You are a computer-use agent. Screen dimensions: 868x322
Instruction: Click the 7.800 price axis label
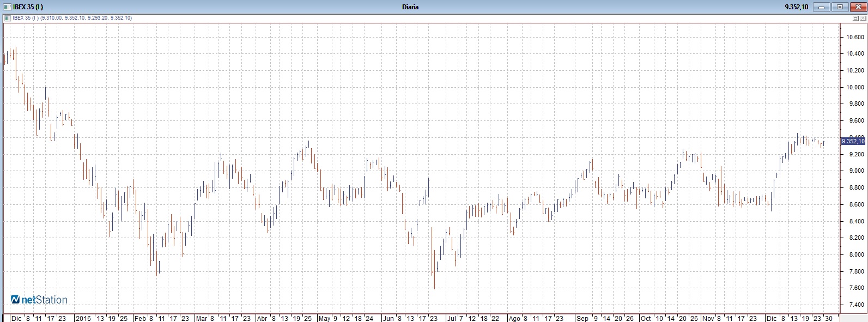tap(857, 271)
